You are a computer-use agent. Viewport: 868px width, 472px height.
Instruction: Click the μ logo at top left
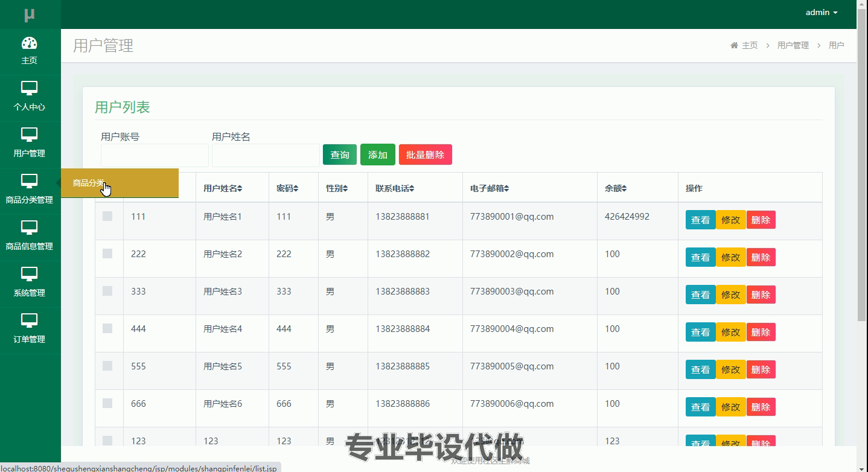pos(29,14)
